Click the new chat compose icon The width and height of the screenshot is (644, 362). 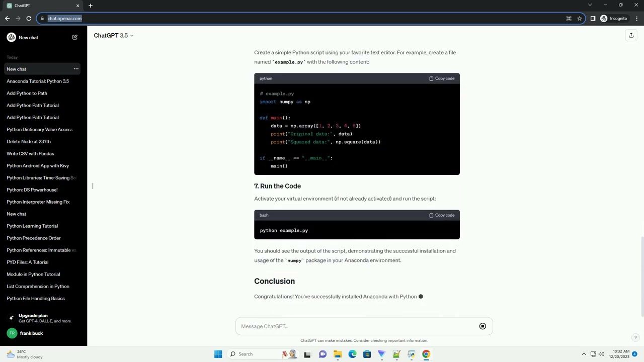[75, 37]
